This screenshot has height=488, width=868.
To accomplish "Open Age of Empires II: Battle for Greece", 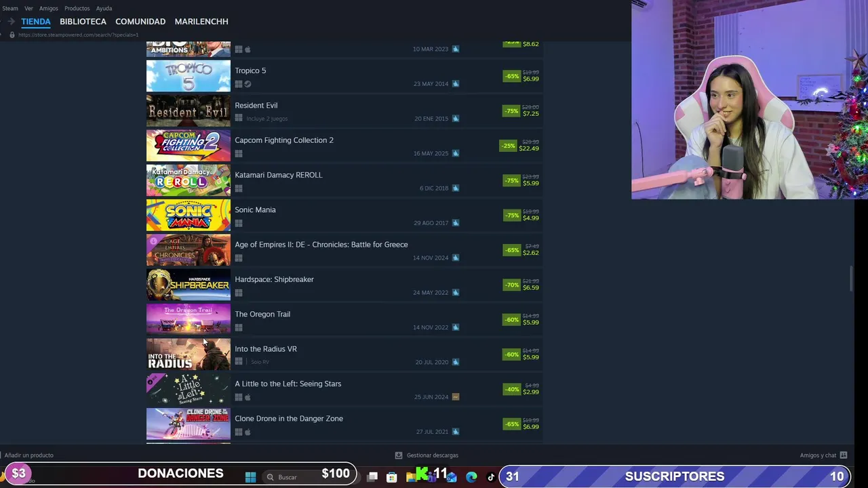I will 321,245.
